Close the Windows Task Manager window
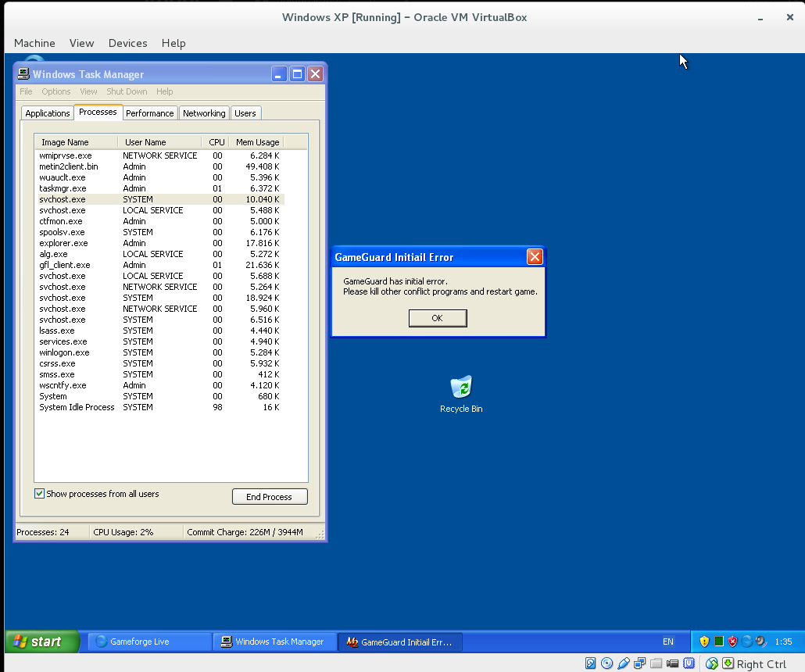805x672 pixels. click(315, 74)
